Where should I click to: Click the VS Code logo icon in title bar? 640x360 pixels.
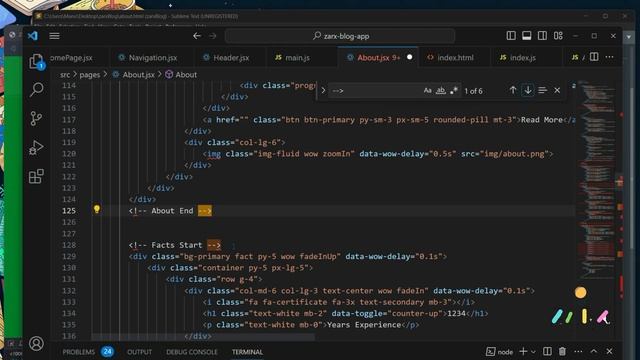pos(33,36)
